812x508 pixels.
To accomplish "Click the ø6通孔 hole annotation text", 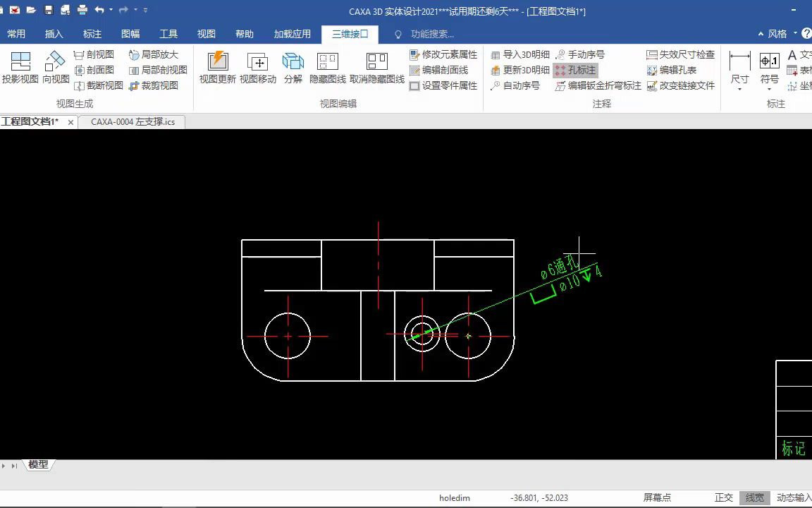I will click(559, 267).
